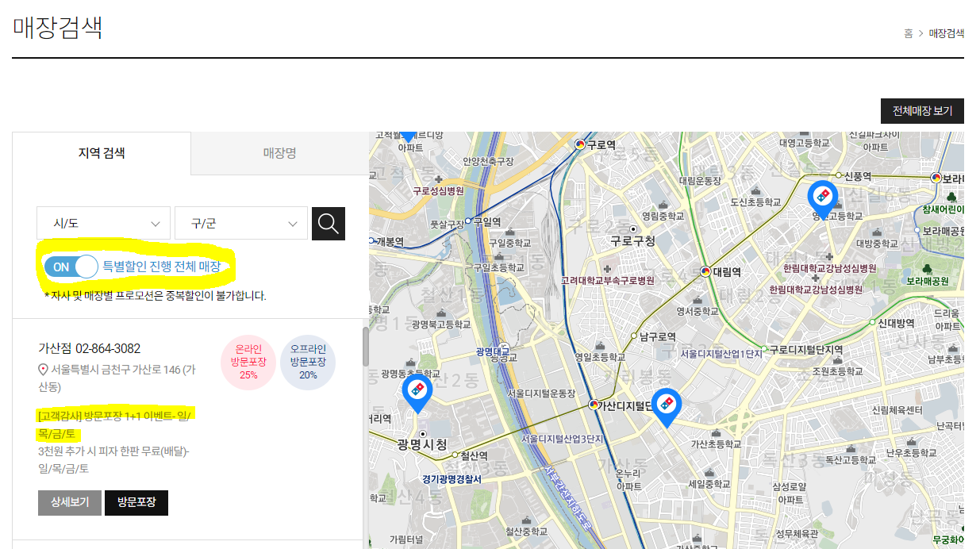Click 철산역 station marker on map
This screenshot has height=549, width=980.
pos(455,455)
